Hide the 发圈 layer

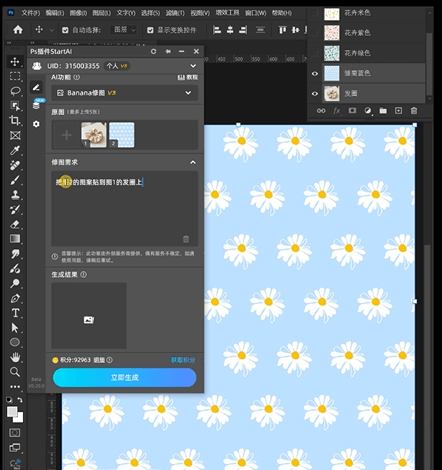click(315, 94)
